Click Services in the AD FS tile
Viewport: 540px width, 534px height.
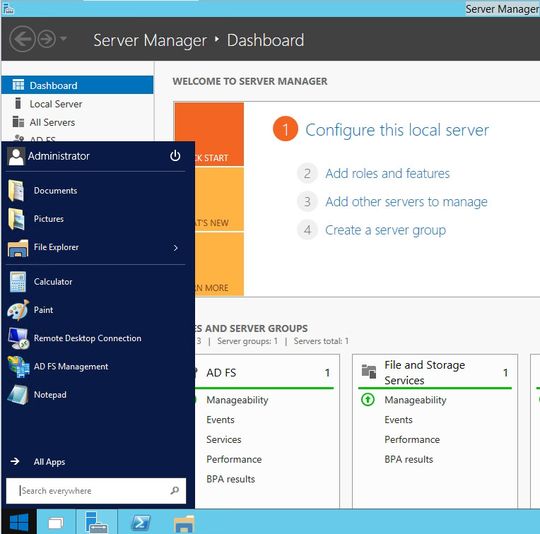click(224, 439)
